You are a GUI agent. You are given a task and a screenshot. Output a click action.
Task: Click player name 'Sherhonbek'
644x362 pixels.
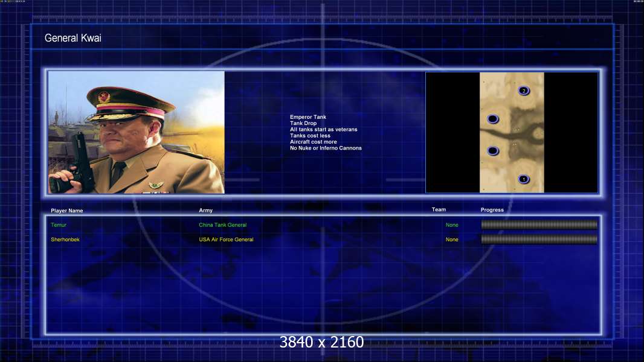tap(65, 240)
